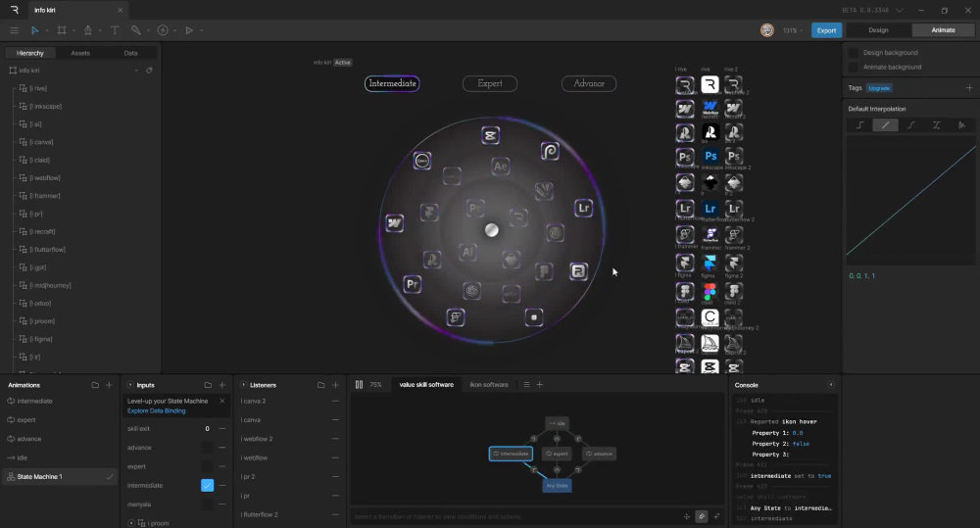Open the zoom percentage dropdown
This screenshot has height=528, width=980.
[793, 30]
